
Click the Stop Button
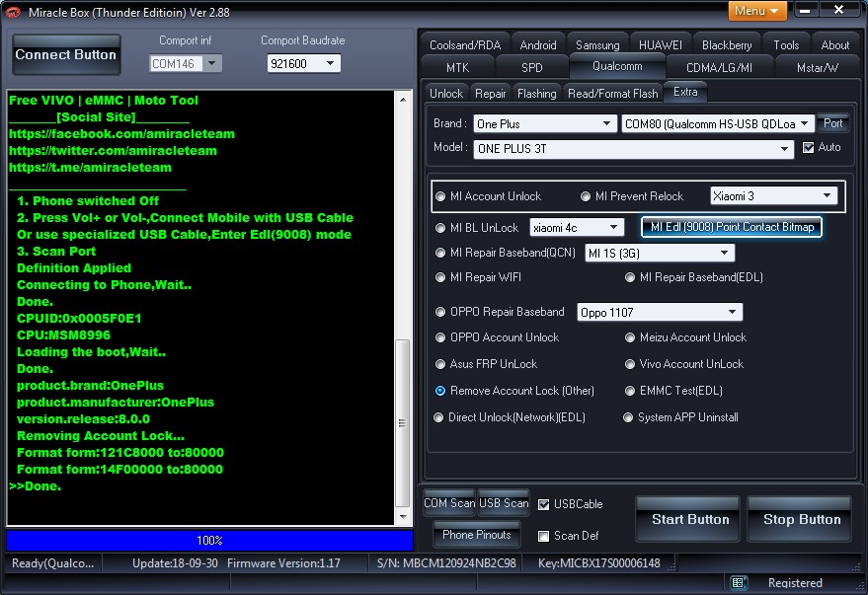[x=801, y=519]
